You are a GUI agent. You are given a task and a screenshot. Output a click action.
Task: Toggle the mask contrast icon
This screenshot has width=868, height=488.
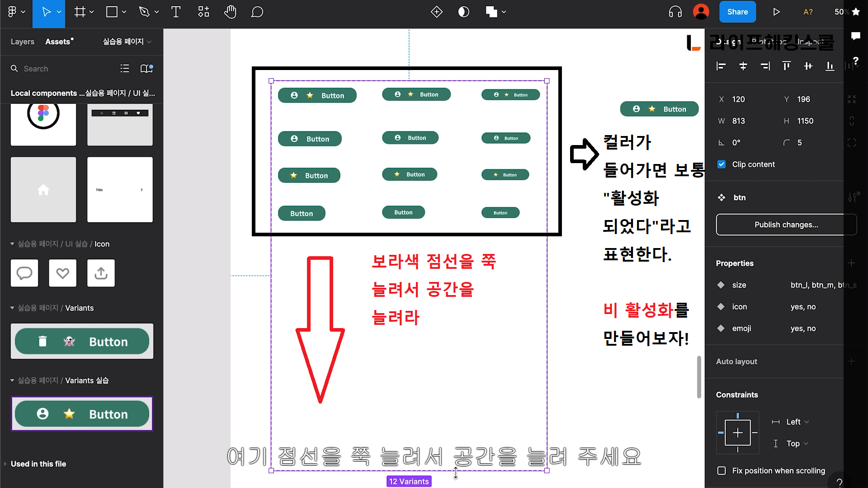point(463,12)
